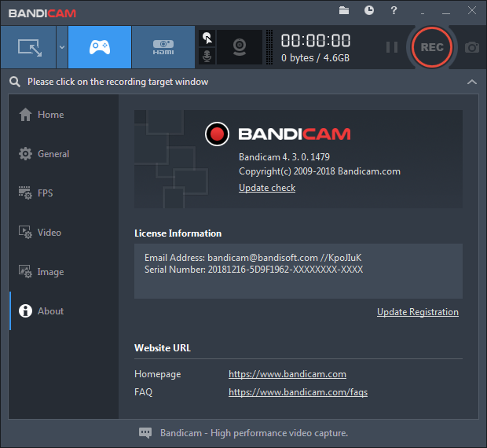487x448 pixels.
Task: Click the speech bubble message icon
Action: [145, 433]
